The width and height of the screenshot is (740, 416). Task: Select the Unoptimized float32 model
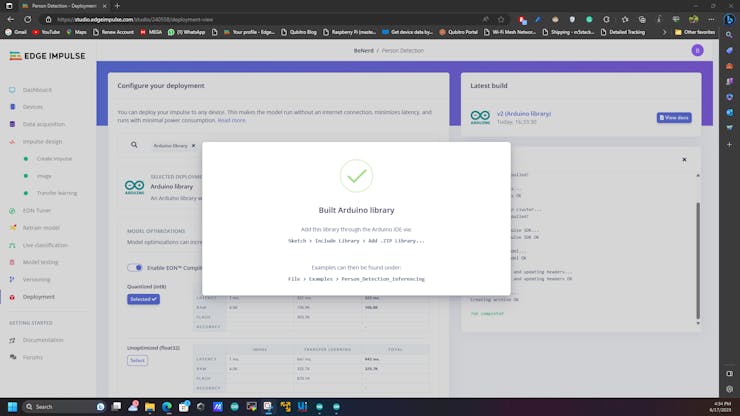pyautogui.click(x=137, y=360)
